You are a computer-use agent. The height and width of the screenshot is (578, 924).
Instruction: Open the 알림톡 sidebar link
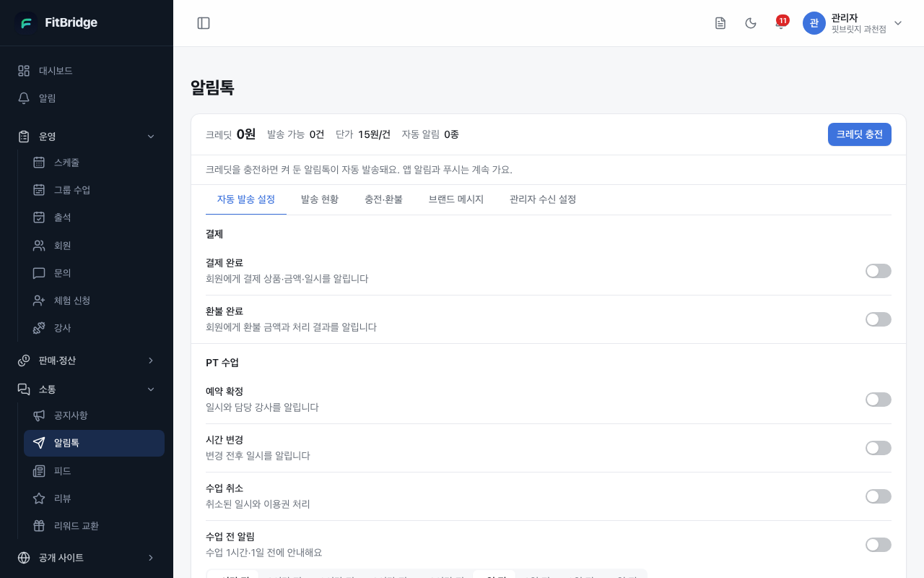(94, 443)
